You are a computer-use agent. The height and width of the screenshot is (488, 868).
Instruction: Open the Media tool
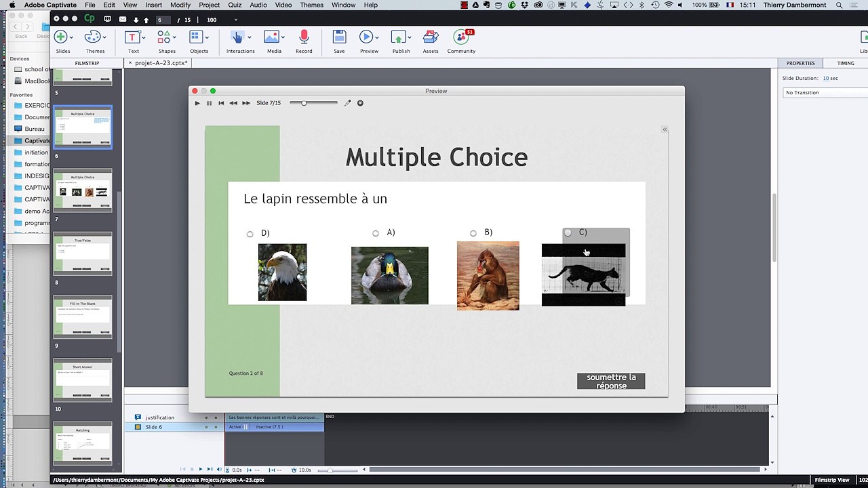(271, 37)
